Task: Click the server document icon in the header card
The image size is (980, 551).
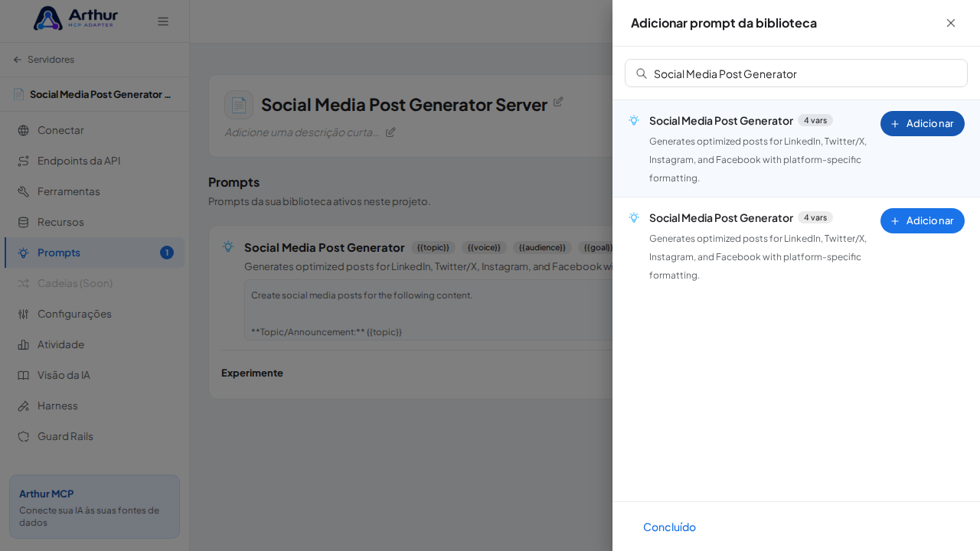Action: coord(239,105)
